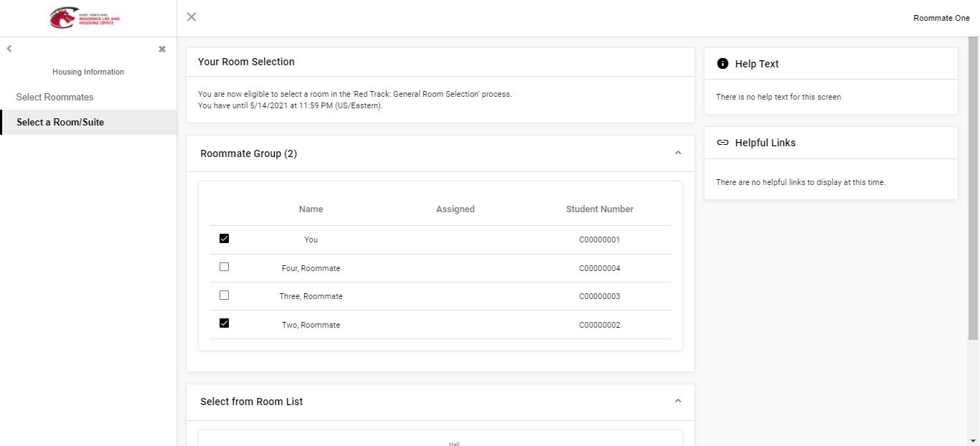Viewport: 980px width, 446px height.
Task: Click the Helpful Links chain icon
Action: tap(722, 143)
